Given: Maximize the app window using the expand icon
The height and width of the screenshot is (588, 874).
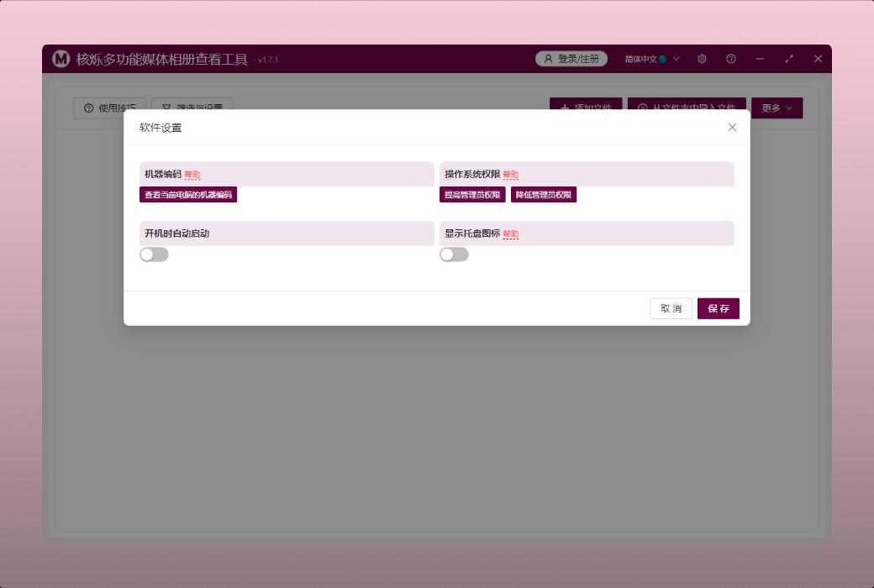Looking at the screenshot, I should pos(789,59).
